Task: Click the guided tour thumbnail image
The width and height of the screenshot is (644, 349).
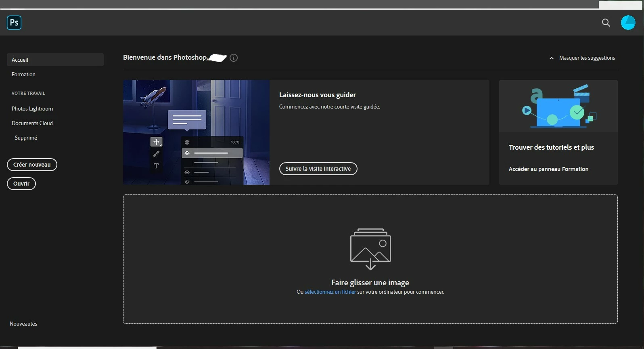Action: click(196, 132)
